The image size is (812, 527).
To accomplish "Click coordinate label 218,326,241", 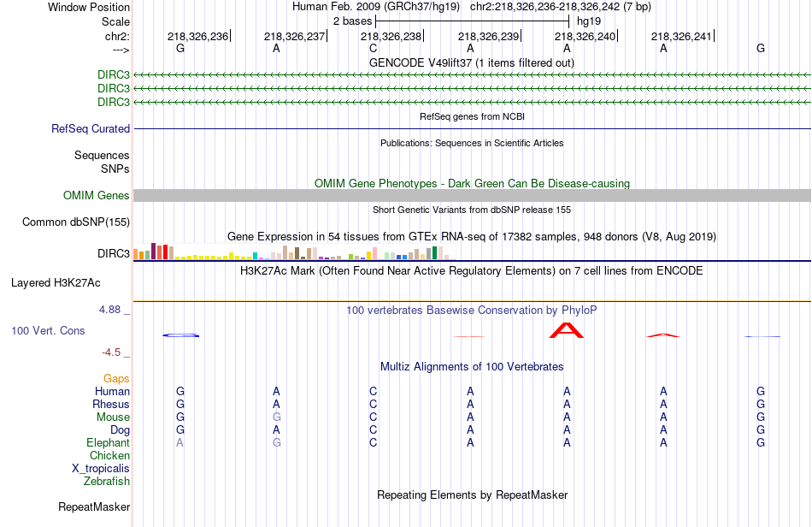I will [681, 36].
